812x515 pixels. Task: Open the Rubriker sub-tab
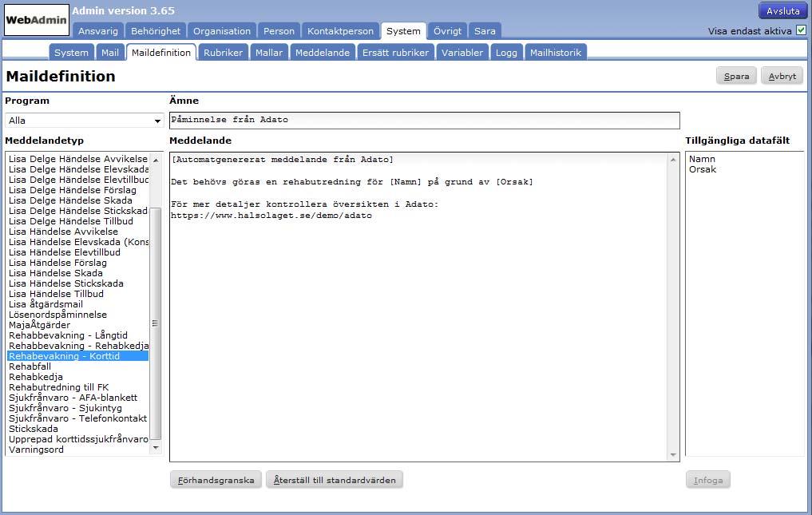pyautogui.click(x=223, y=53)
